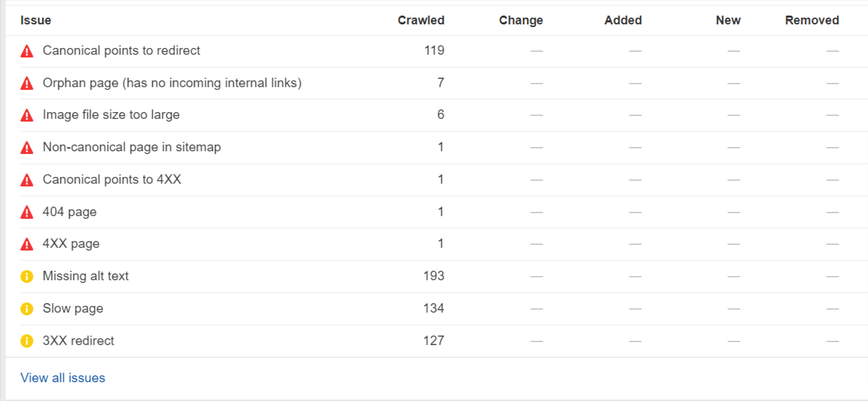Viewport: 868px width, 401px height.
Task: Click the red warning icon beside 4XX page
Action: [x=27, y=244]
